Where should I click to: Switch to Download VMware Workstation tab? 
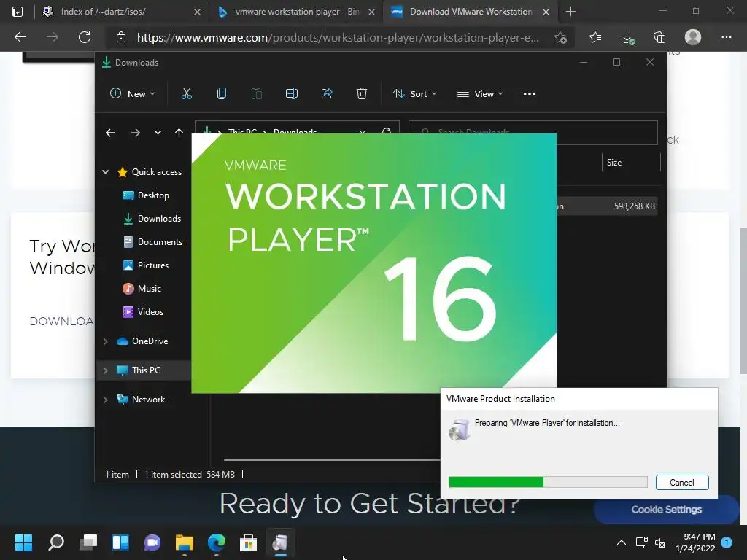point(470,12)
